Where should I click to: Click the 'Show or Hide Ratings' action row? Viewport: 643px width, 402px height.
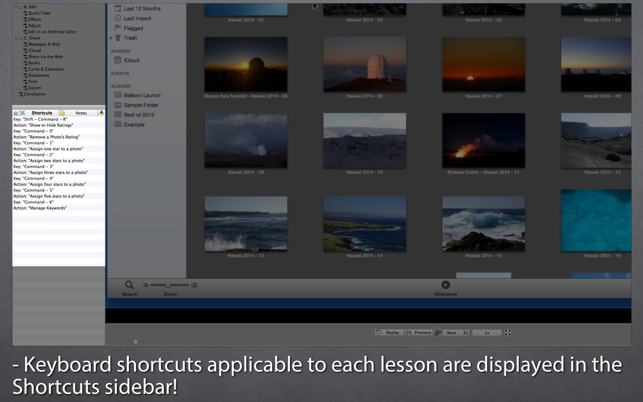coord(59,125)
